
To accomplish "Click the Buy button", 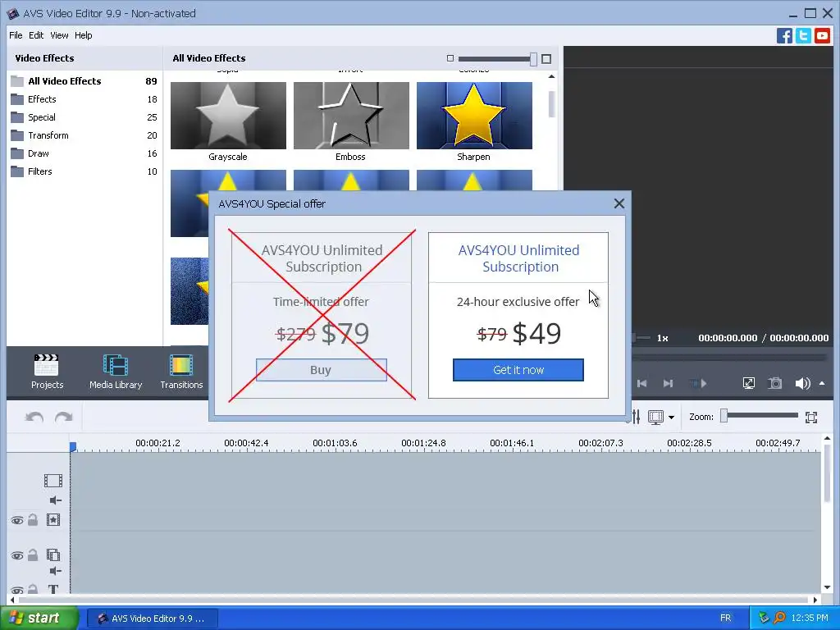I will coord(321,370).
